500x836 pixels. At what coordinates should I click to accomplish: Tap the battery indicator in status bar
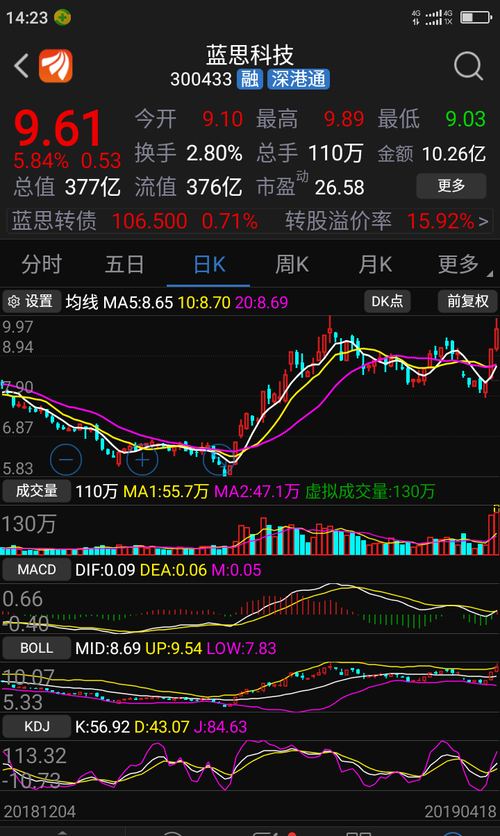pos(475,17)
